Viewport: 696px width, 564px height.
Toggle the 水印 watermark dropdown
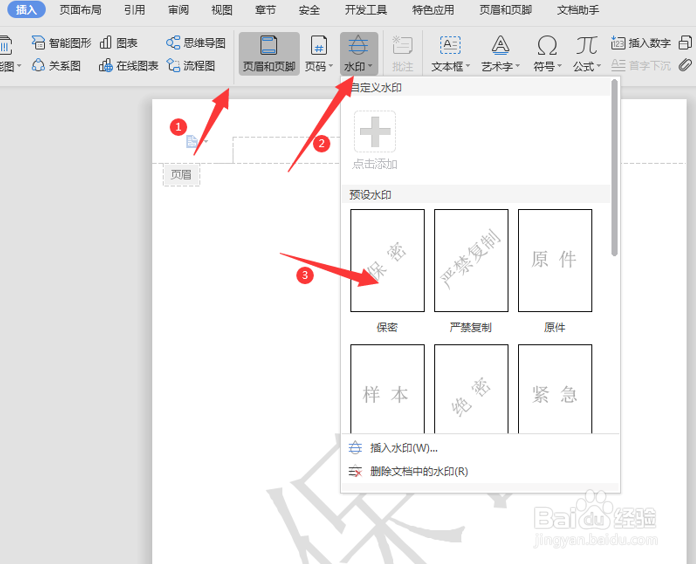coord(359,67)
